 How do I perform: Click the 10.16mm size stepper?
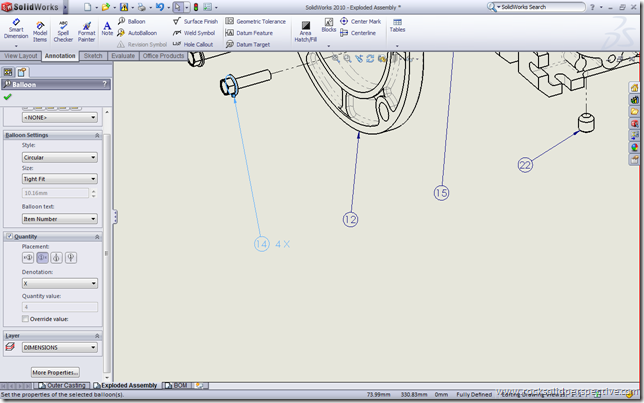(94, 193)
